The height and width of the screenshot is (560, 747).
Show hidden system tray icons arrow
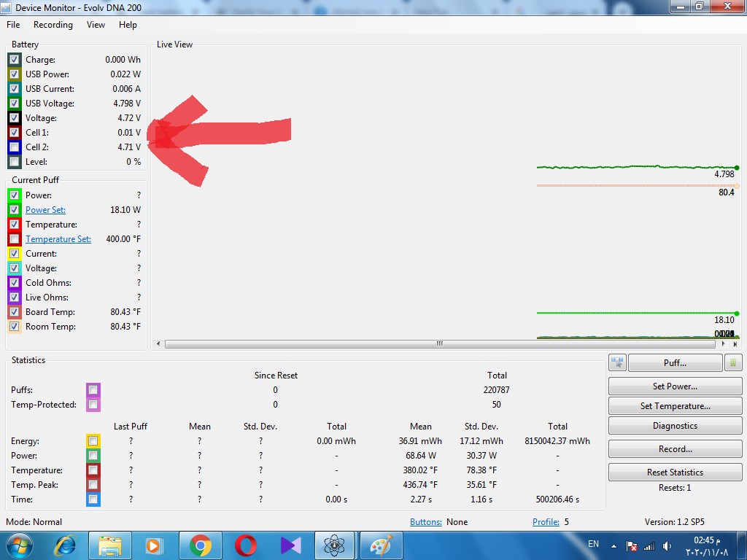613,545
